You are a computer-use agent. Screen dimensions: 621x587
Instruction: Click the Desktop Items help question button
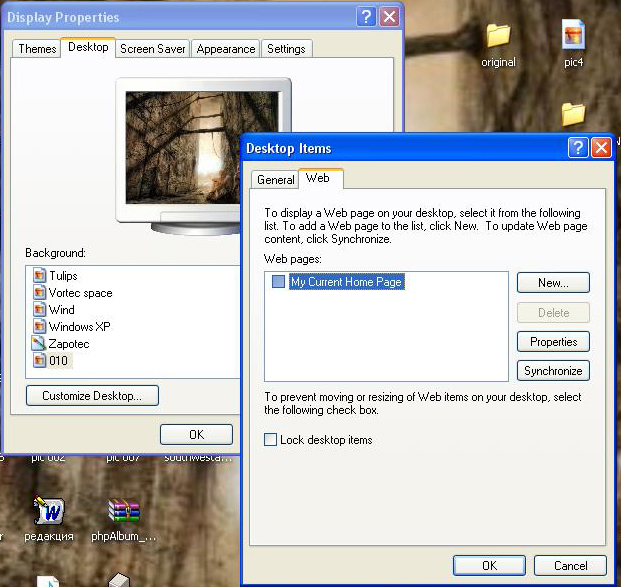pos(578,149)
